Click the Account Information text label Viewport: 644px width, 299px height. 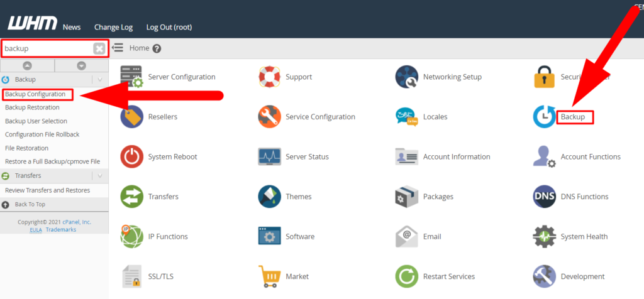[457, 156]
